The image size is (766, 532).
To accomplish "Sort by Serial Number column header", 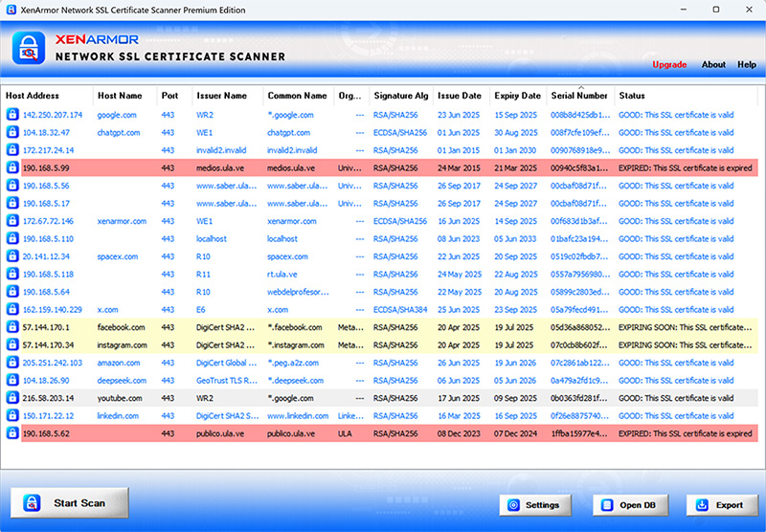I will coord(579,96).
